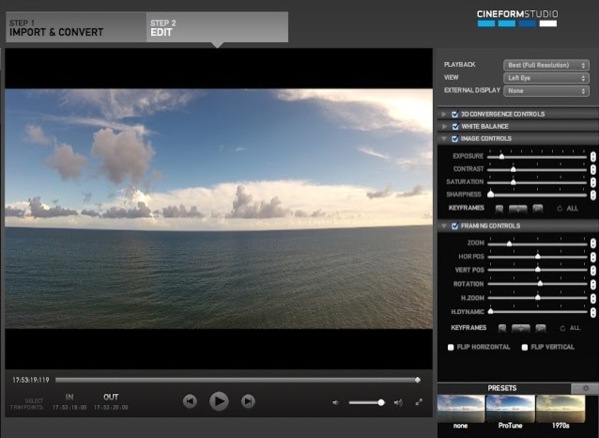Click the current timecode 17:53:19:119
This screenshot has width=599, height=438.
31,380
